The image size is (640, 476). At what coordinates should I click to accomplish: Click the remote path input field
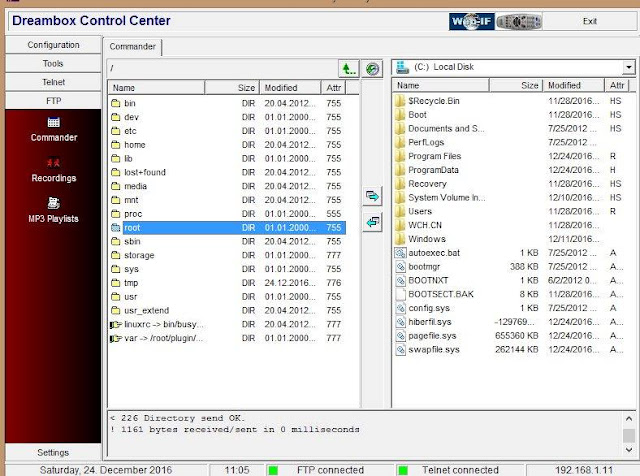coord(222,69)
